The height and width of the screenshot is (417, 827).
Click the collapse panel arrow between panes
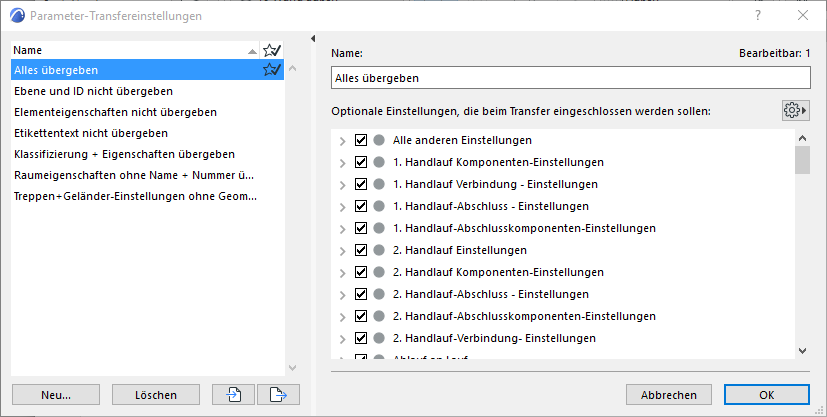312,40
